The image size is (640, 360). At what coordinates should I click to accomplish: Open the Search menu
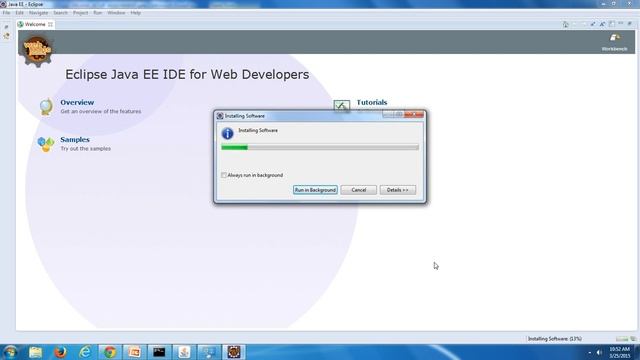(x=60, y=13)
